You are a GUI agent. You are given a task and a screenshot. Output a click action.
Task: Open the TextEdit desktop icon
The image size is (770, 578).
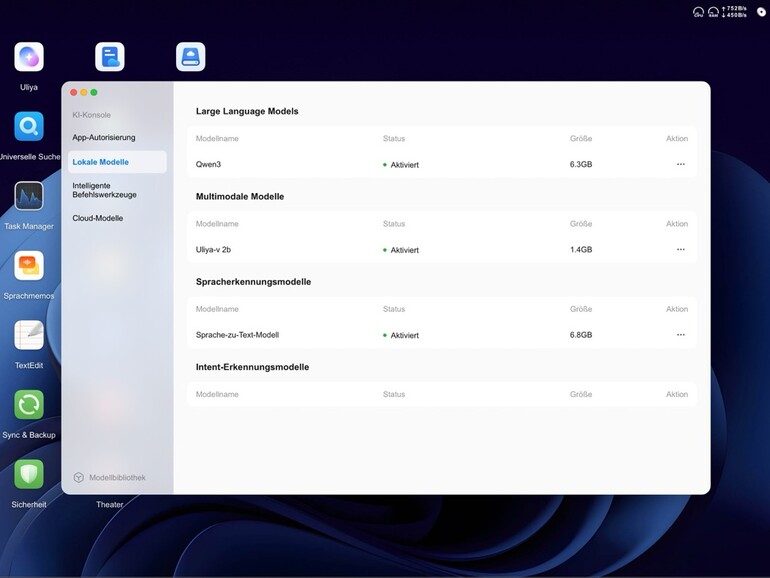(x=29, y=335)
